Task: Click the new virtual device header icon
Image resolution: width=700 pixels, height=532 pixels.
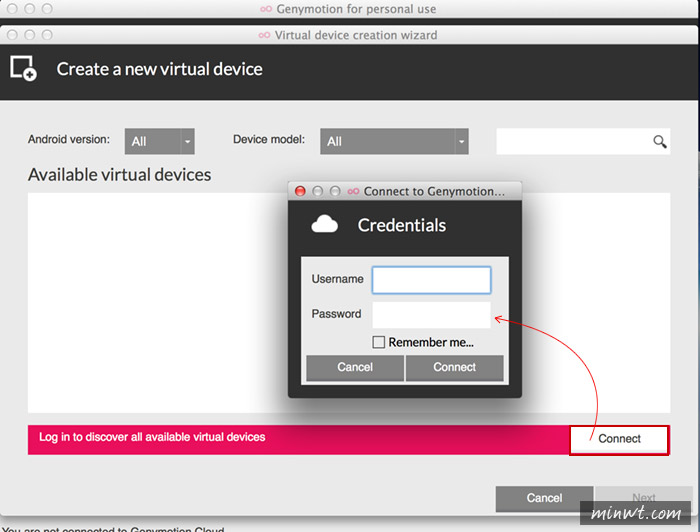Action: coord(23,68)
